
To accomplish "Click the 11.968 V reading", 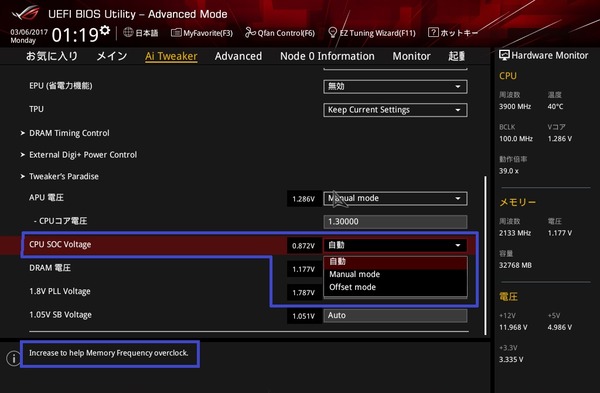I will click(513, 328).
